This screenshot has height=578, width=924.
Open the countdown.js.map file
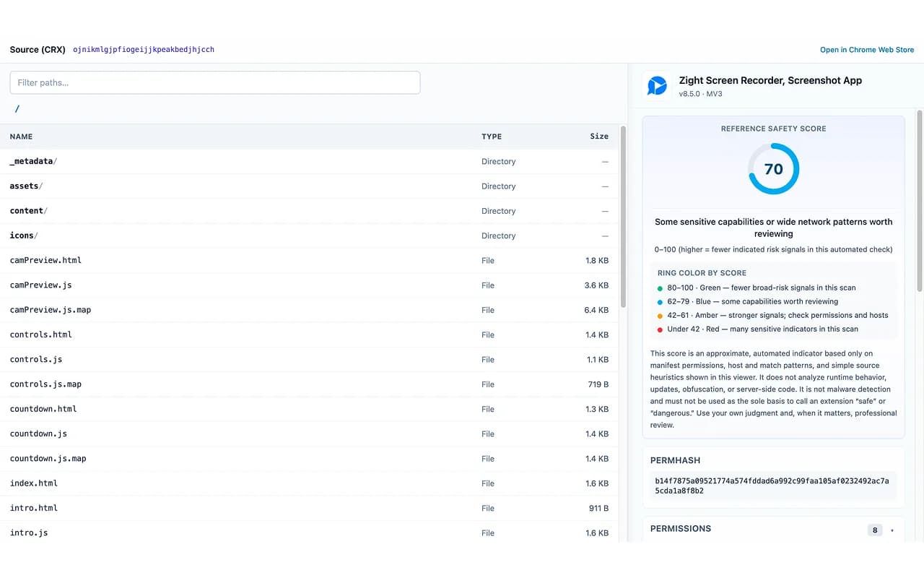tap(48, 459)
